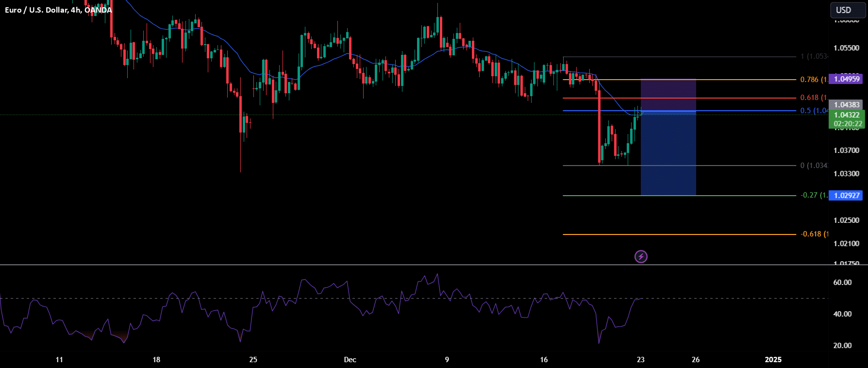Select the 0.786 Fibonacci level label

click(x=814, y=79)
